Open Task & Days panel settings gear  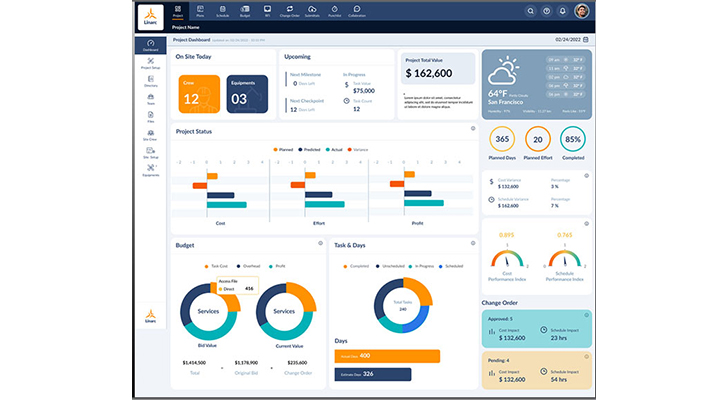click(473, 243)
